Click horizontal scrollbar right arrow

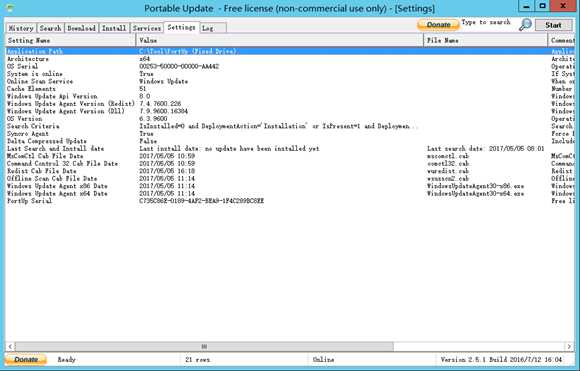[x=569, y=347]
